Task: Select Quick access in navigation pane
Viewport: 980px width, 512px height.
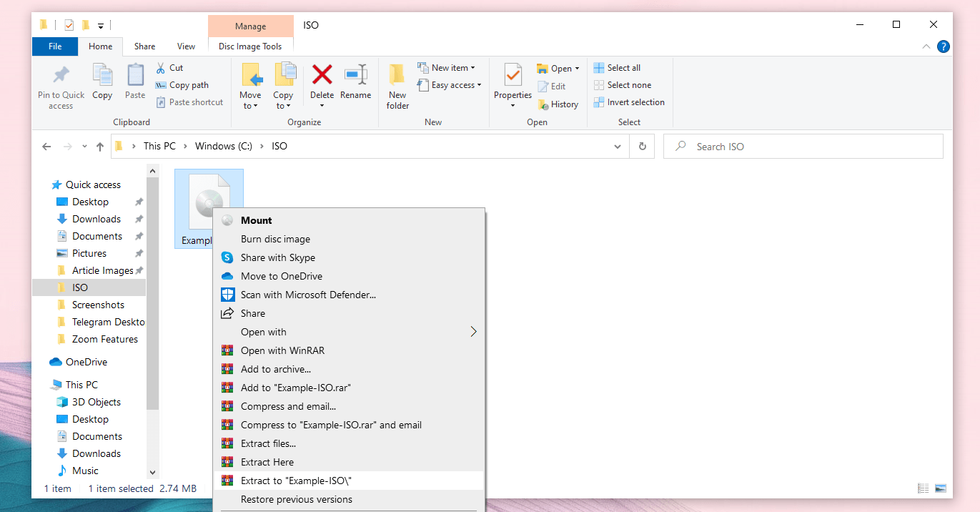Action: tap(93, 184)
